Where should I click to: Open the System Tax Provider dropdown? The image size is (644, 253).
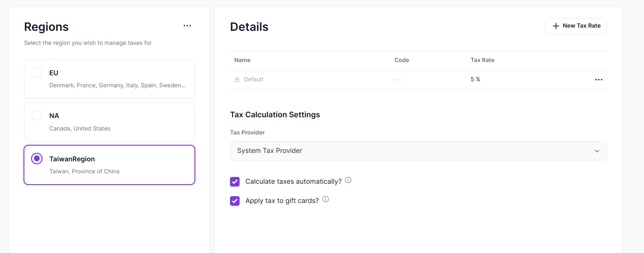418,151
